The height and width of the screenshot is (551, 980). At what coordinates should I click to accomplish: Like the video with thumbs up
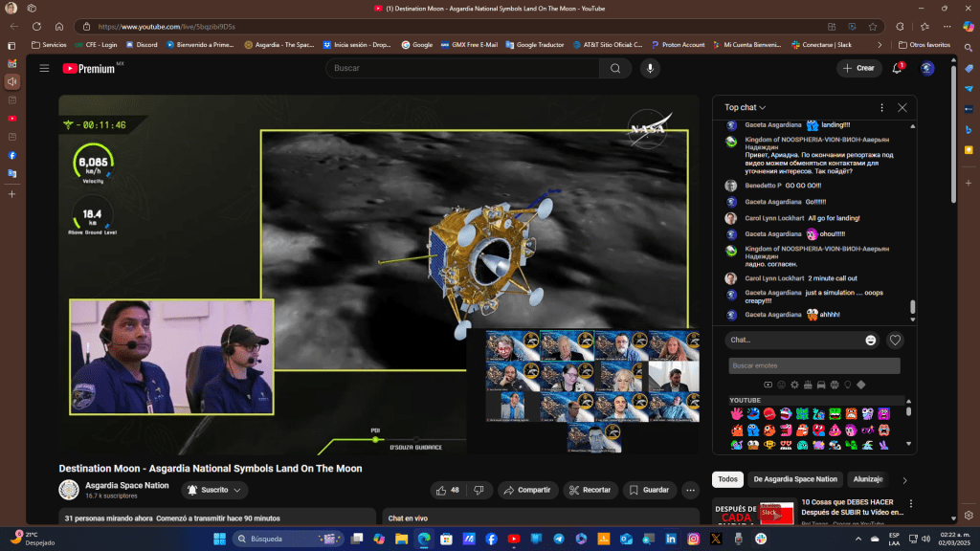[x=448, y=490]
